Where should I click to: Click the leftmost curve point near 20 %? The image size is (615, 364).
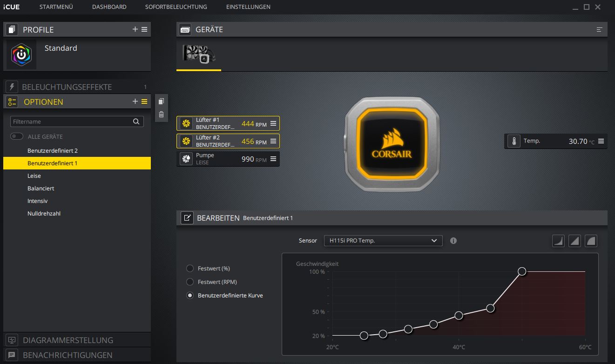tap(364, 336)
